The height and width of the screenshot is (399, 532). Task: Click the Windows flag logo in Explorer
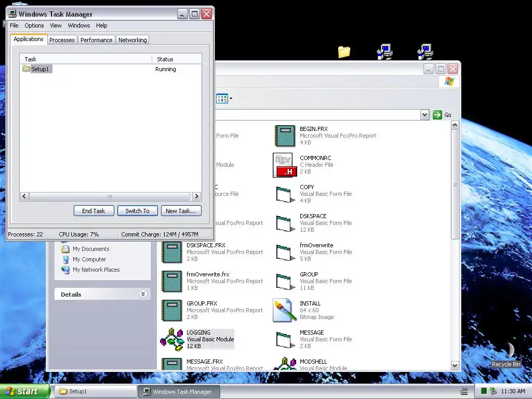(449, 82)
